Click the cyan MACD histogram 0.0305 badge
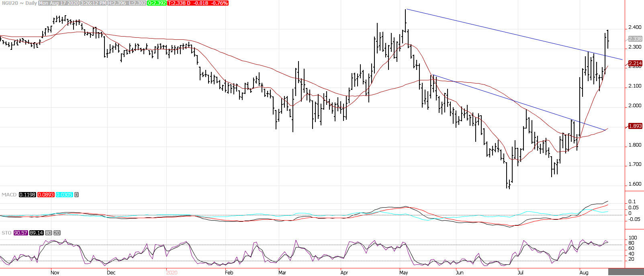The height and width of the screenshot is (276, 644). click(x=64, y=195)
